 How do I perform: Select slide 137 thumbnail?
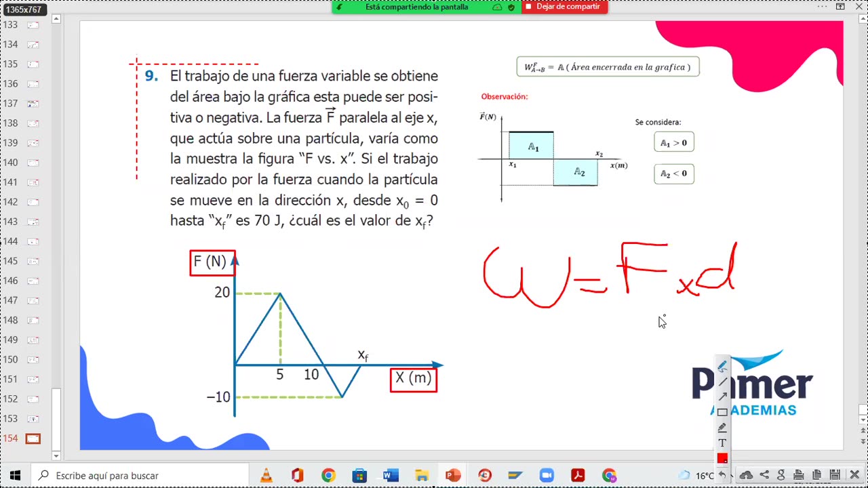33,104
